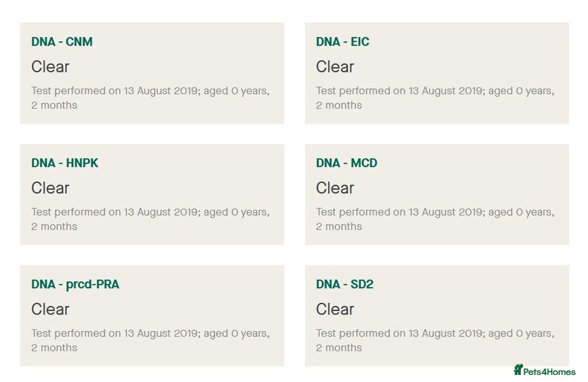588x382 pixels.
Task: Choose the DNA - SD2 heading
Action: [345, 284]
